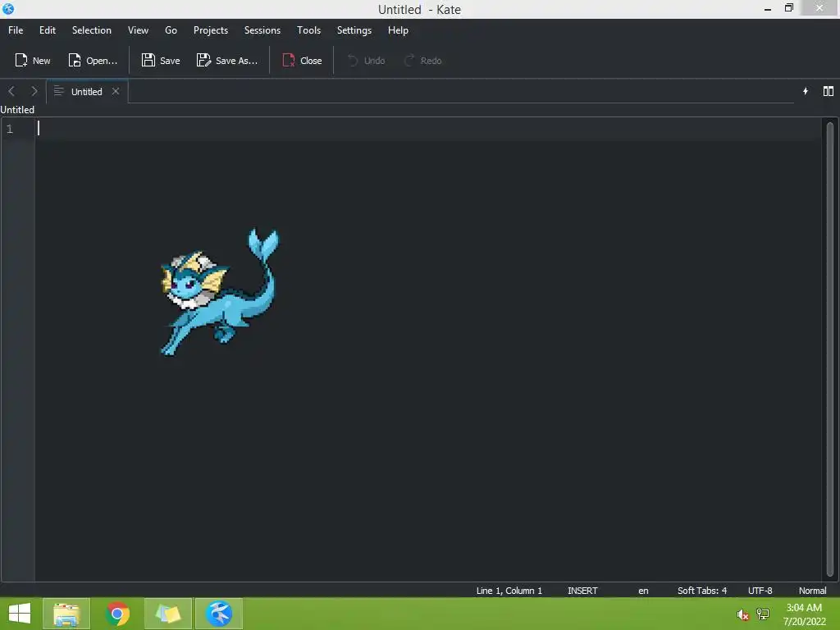Minimize the Kate window

[768, 8]
